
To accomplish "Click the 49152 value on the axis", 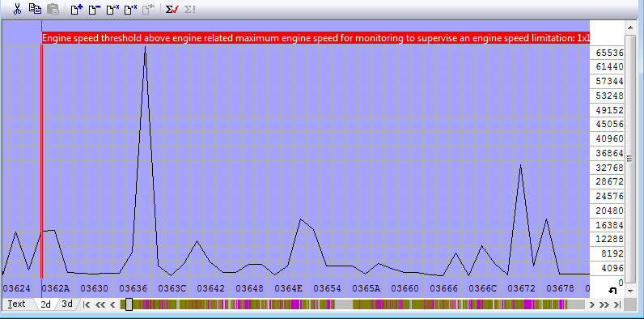I will (x=610, y=110).
